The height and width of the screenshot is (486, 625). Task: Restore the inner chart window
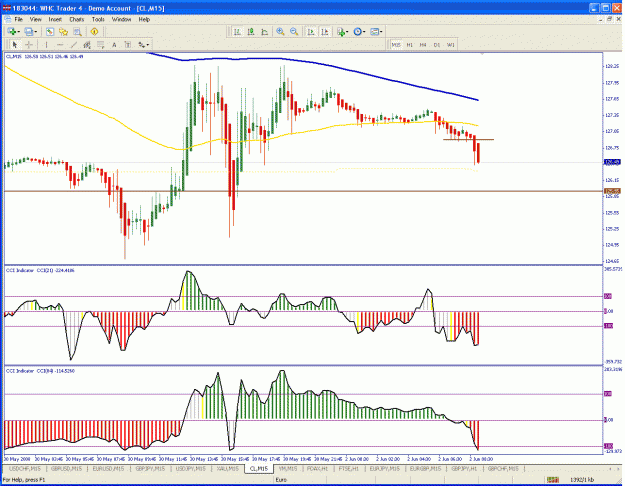click(609, 19)
